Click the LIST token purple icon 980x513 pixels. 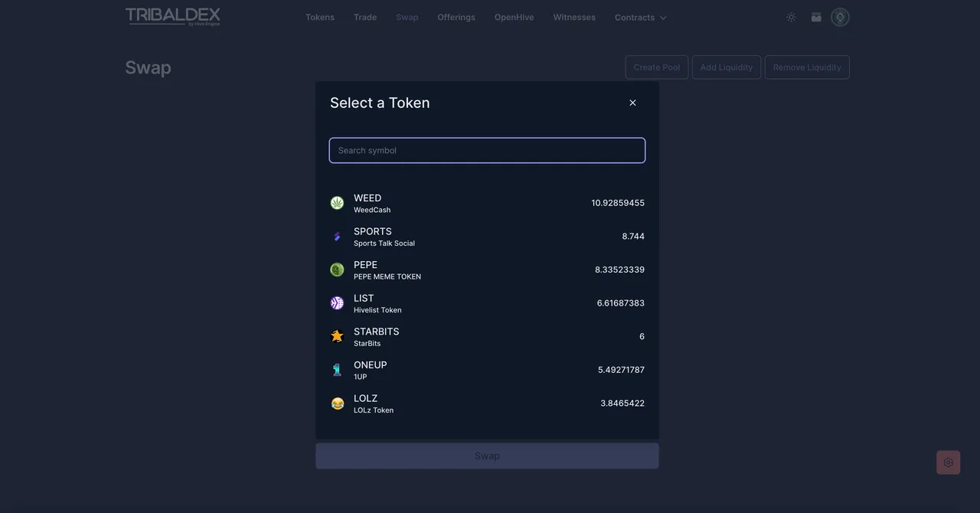click(x=337, y=303)
